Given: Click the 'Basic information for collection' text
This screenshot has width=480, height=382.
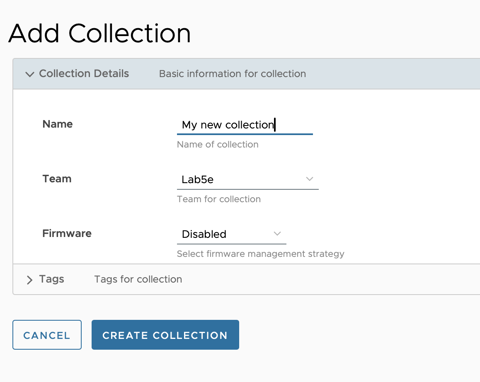Looking at the screenshot, I should point(233,74).
